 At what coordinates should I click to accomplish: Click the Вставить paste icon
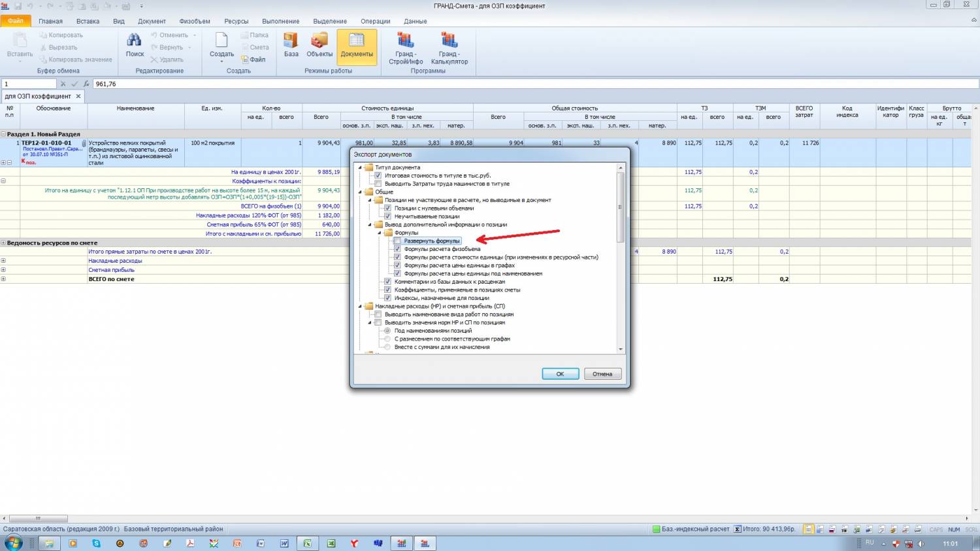click(x=20, y=41)
